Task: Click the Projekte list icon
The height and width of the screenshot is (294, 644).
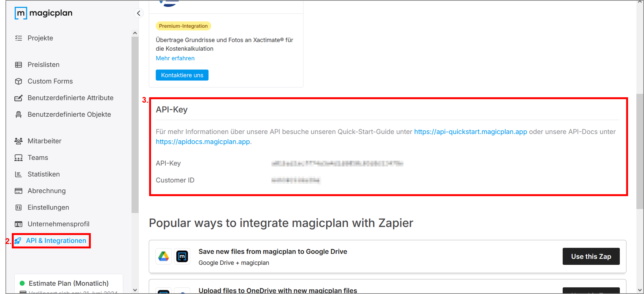Action: tap(18, 38)
